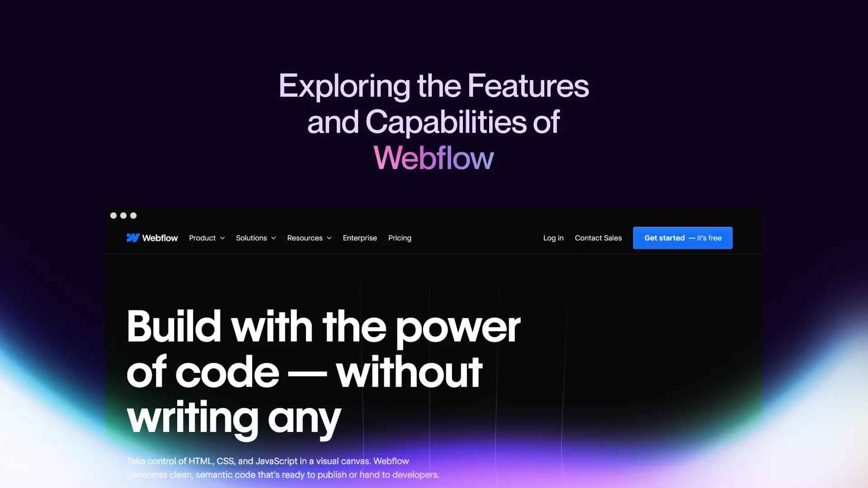
Task: Select the Pricing menu item
Action: [x=400, y=238]
